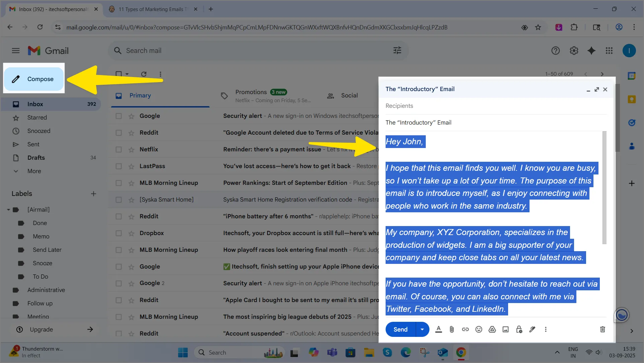Image resolution: width=644 pixels, height=363 pixels.
Task: Toggle confidential mode lock icon
Action: (x=519, y=330)
